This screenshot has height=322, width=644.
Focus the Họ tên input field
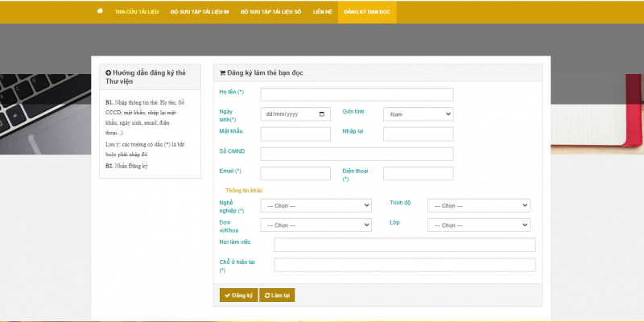(357, 94)
